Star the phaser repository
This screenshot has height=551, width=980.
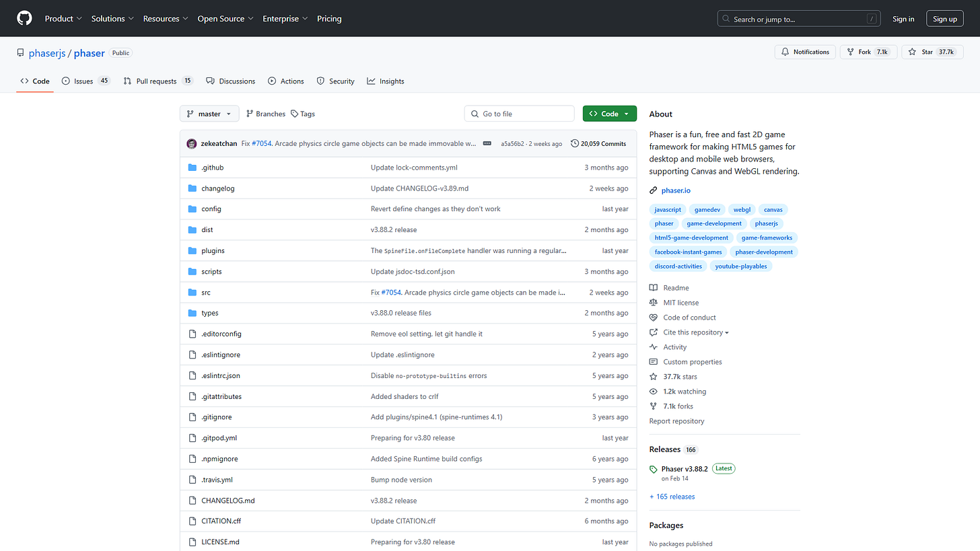click(932, 52)
